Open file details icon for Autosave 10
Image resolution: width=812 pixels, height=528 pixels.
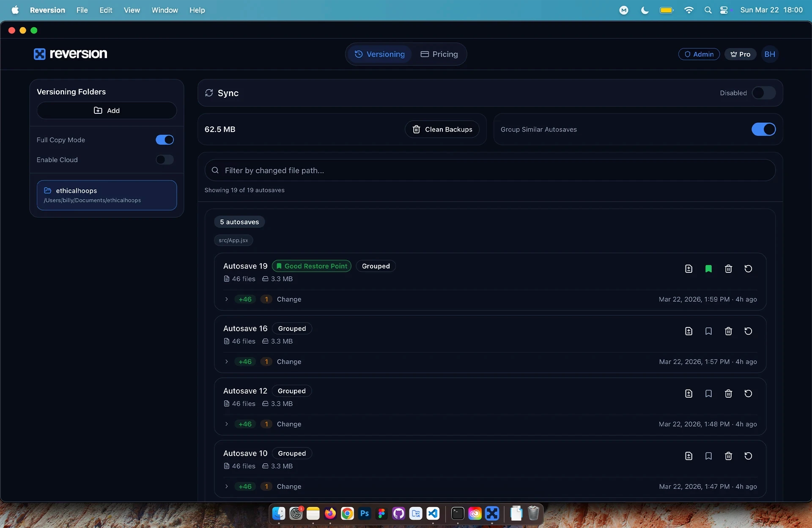[689, 456]
